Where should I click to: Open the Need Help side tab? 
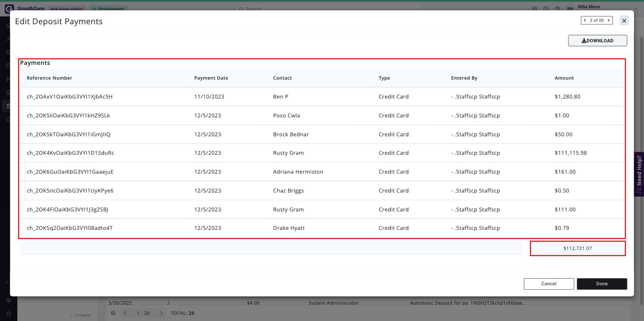[x=639, y=174]
